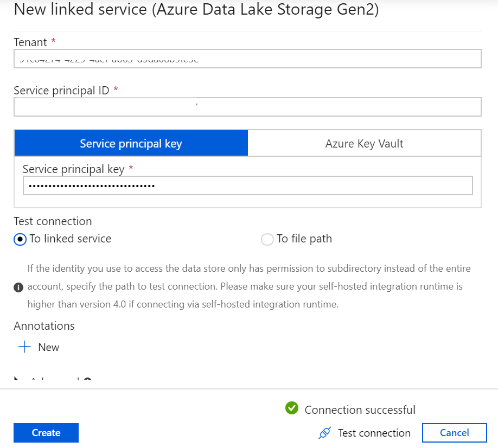Click the plug icon for Test connection
Viewport: 498px width, 448px height.
[x=324, y=433]
